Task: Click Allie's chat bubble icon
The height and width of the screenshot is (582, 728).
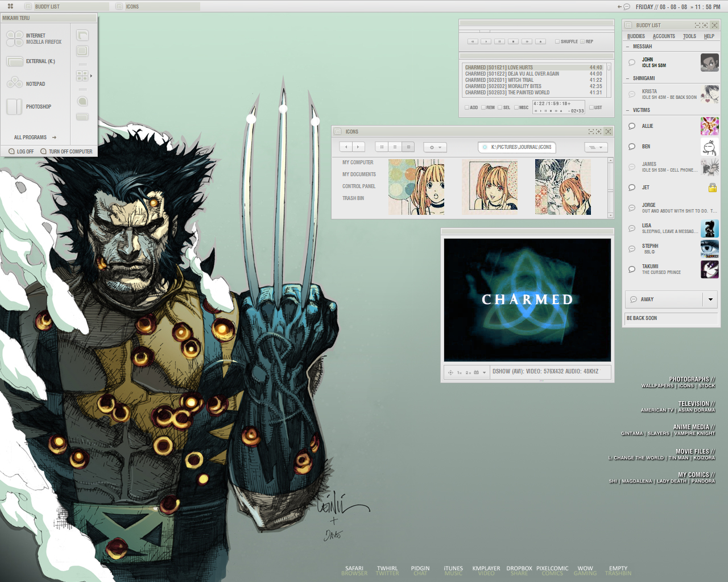Action: point(632,126)
